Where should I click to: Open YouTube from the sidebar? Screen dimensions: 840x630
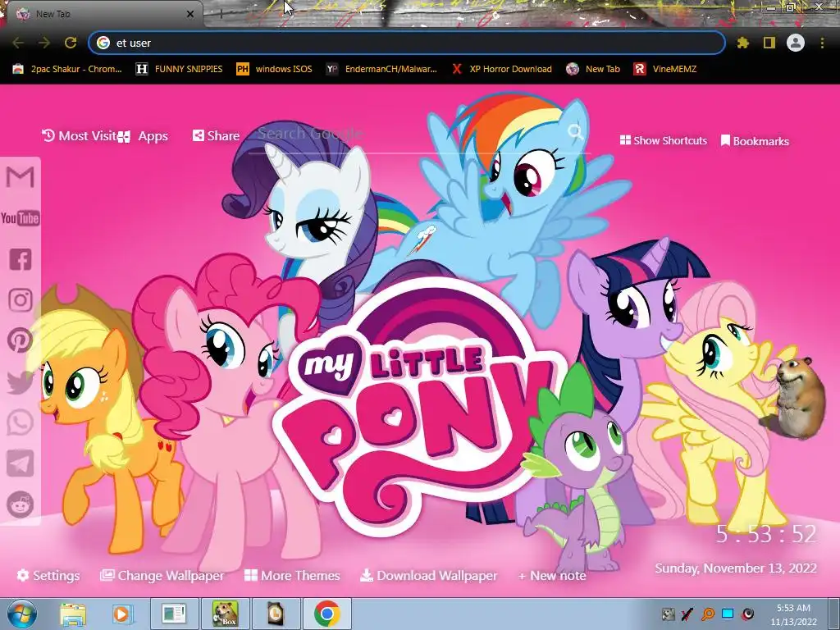(x=21, y=218)
